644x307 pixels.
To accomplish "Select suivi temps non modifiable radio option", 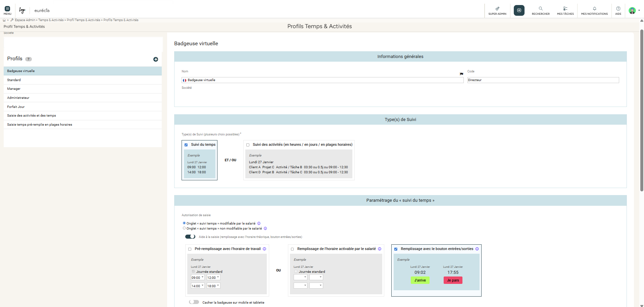I will coord(184,228).
